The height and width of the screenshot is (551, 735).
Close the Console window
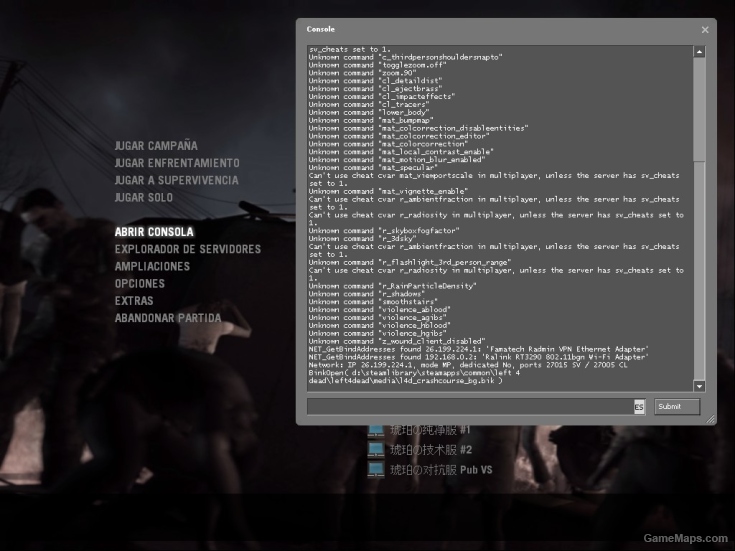(x=705, y=30)
